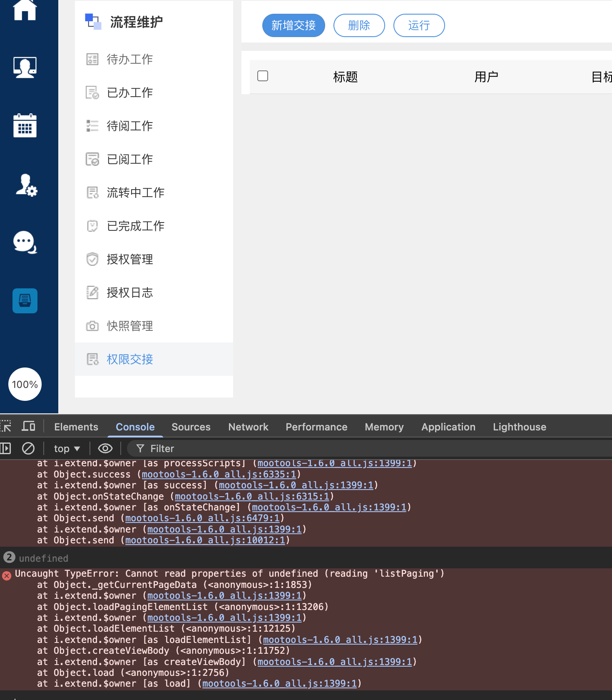Viewport: 612px width, 700px height.
Task: Open 授权管理 menu item
Action: tap(154, 259)
